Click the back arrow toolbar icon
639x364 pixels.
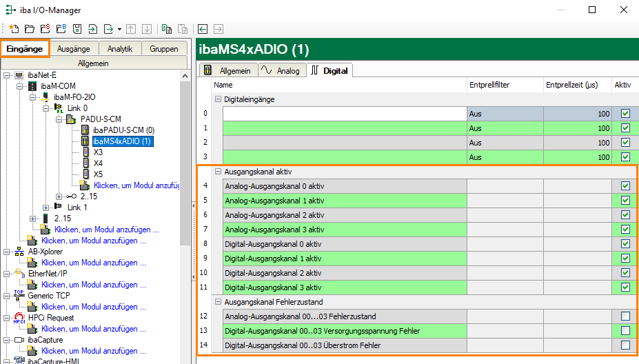tap(203, 29)
